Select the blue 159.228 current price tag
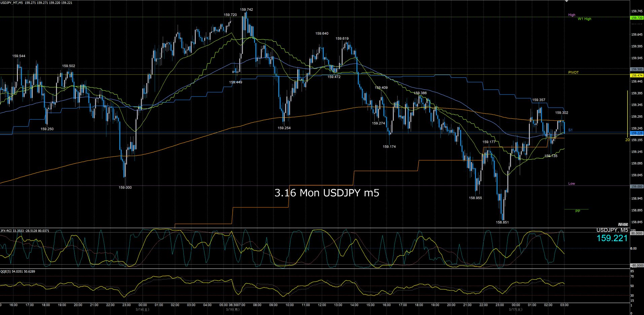This screenshot has height=315, width=644. 637,133
